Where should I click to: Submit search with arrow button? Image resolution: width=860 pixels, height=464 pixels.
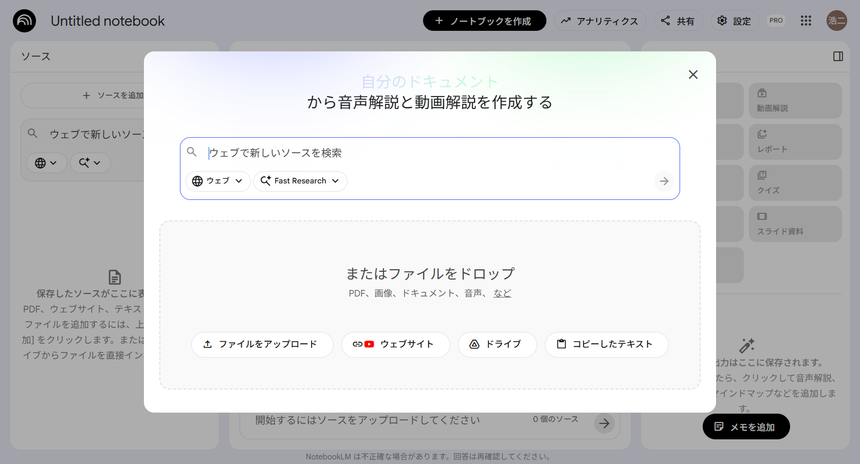click(663, 181)
